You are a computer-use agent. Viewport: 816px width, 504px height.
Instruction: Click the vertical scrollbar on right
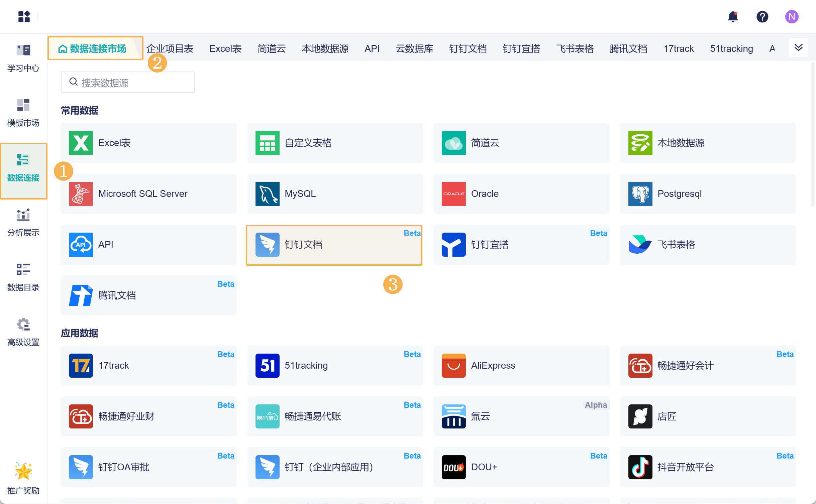pyautogui.click(x=813, y=134)
